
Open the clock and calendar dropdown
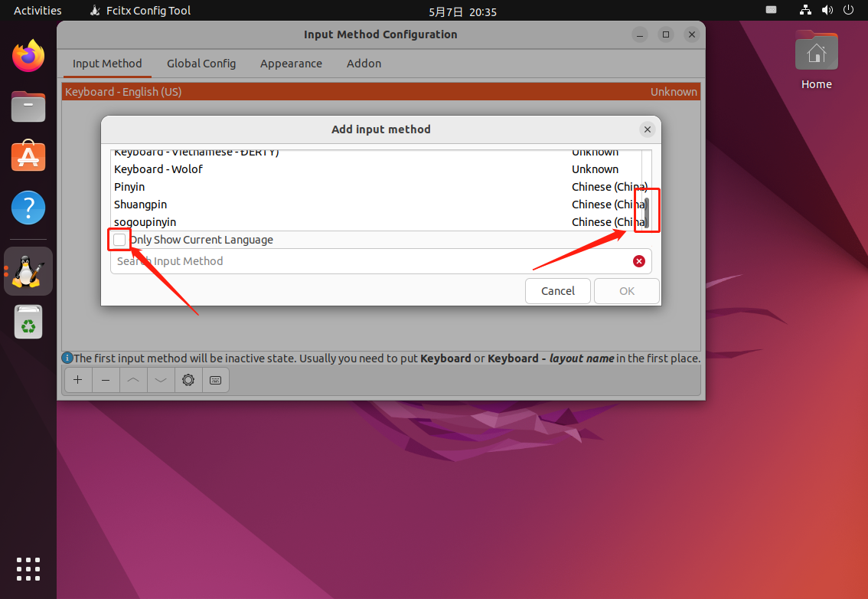tap(462, 11)
